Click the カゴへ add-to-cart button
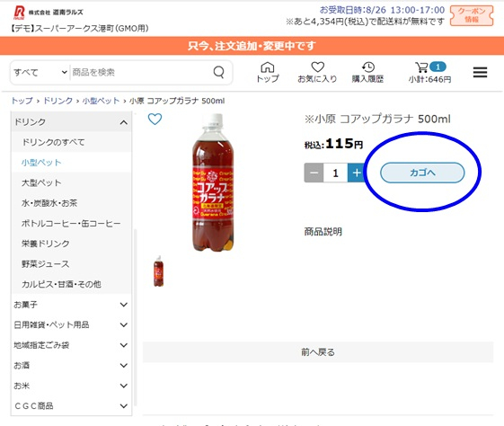504x426 pixels. tap(422, 173)
